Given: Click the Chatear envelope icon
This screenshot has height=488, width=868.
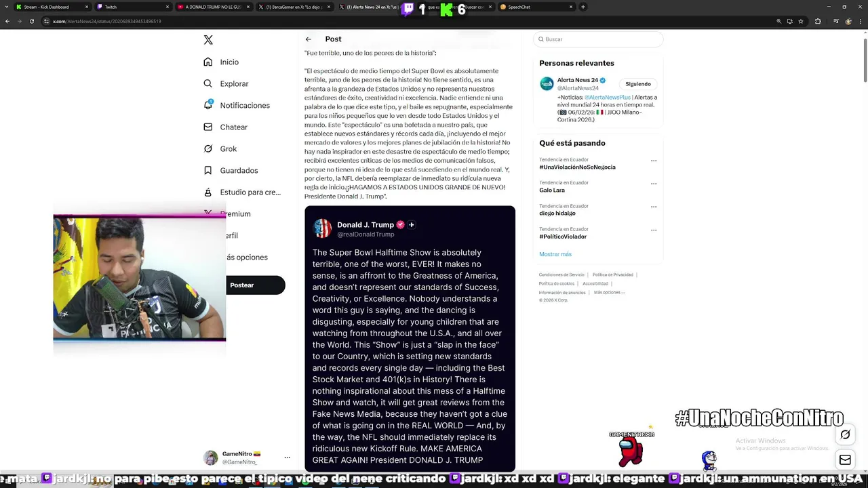Looking at the screenshot, I should pyautogui.click(x=208, y=127).
